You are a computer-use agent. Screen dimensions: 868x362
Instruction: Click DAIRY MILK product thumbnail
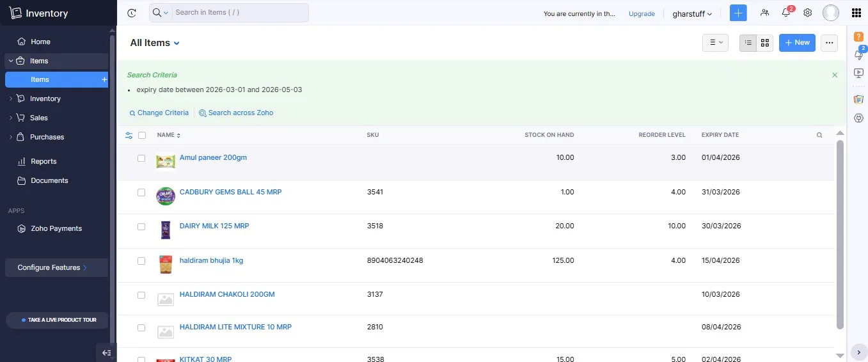click(166, 230)
